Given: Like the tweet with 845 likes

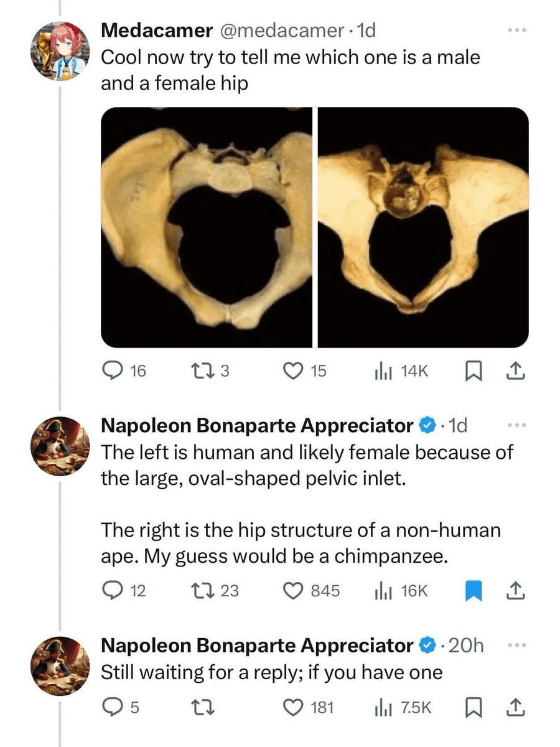Looking at the screenshot, I should click(x=292, y=590).
